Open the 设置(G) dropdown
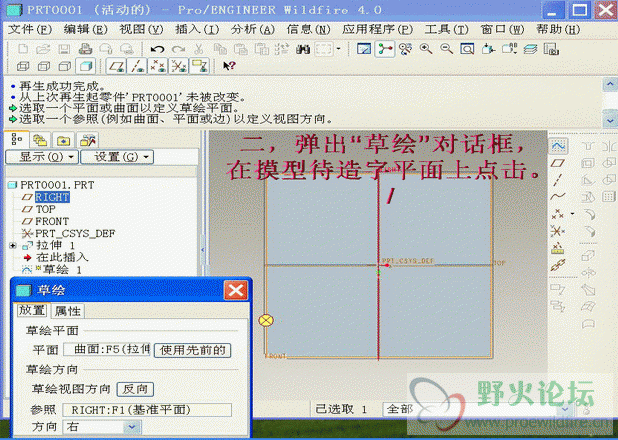The width and height of the screenshot is (618, 440). pyautogui.click(x=117, y=157)
